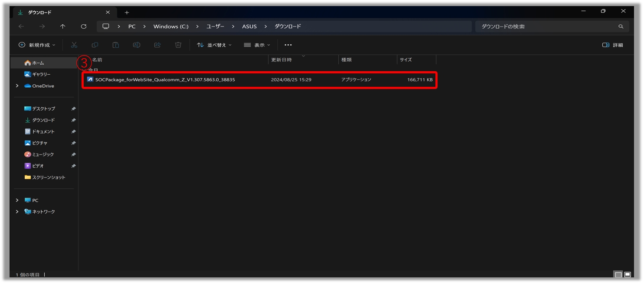
Task: Open the 新規作成 menu
Action: coord(37,45)
